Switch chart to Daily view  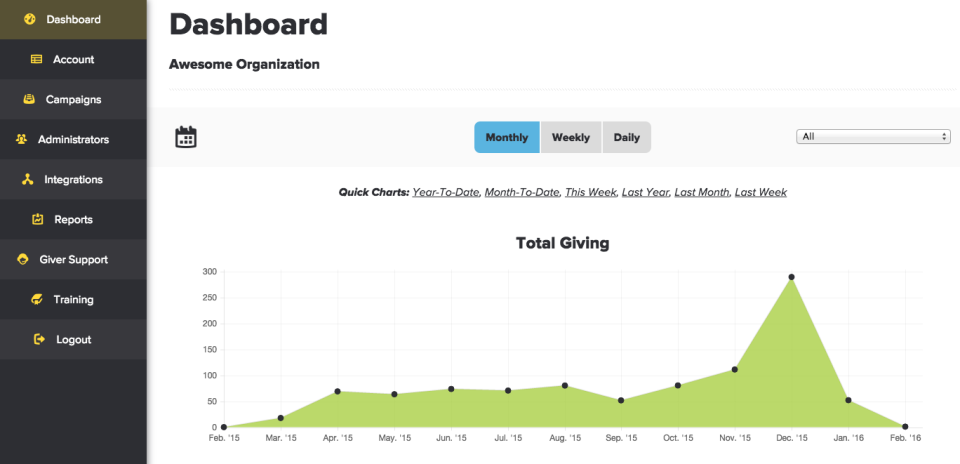(627, 137)
